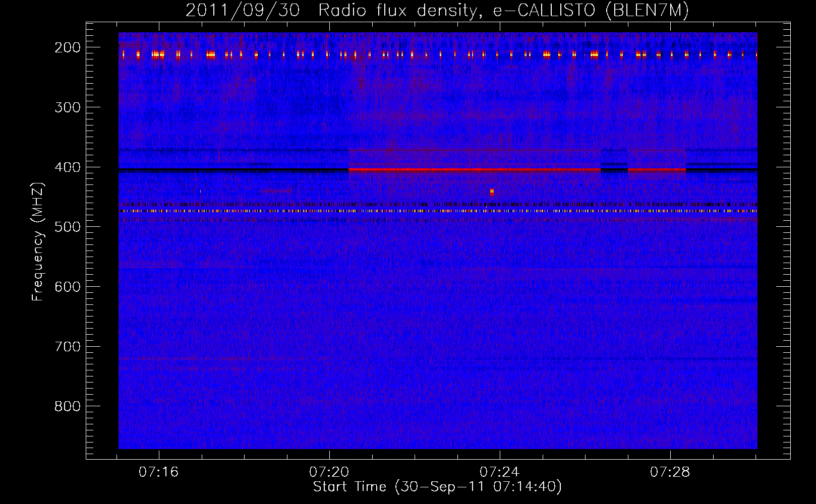This screenshot has width=816, height=504.
Task: Click the 200 frequency tick label
Action: click(67, 47)
